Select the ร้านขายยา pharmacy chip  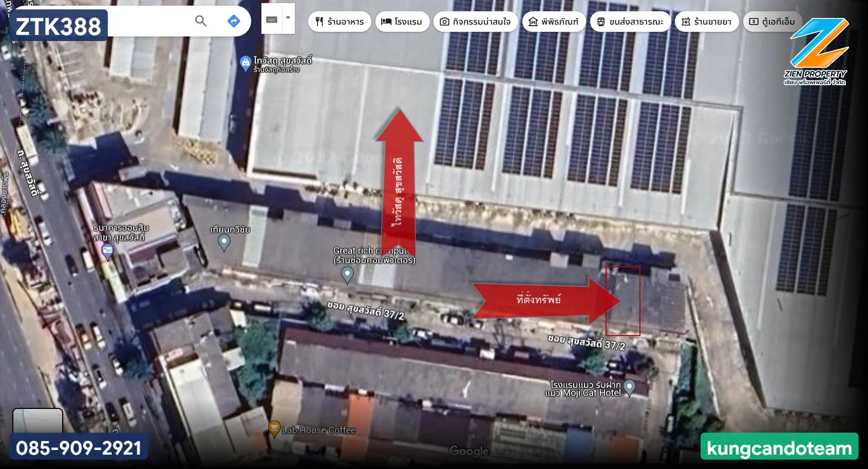tap(707, 22)
